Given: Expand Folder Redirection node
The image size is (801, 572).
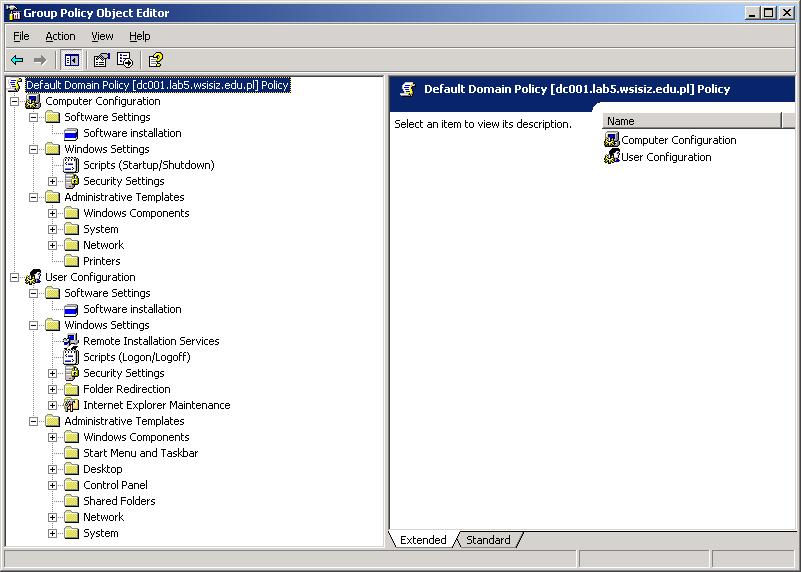Looking at the screenshot, I should tap(53, 389).
